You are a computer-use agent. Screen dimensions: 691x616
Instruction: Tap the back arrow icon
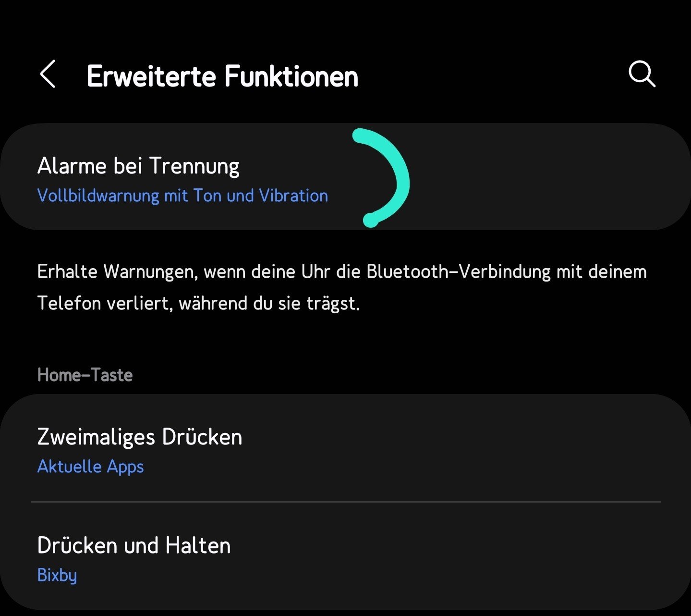[x=48, y=74]
